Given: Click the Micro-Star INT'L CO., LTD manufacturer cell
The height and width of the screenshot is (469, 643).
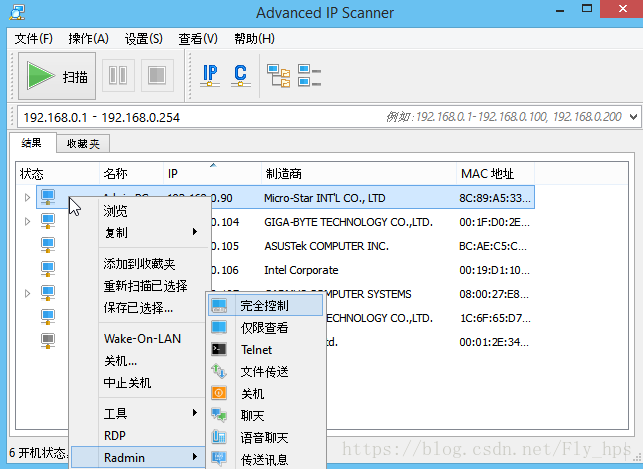Looking at the screenshot, I should [x=324, y=198].
